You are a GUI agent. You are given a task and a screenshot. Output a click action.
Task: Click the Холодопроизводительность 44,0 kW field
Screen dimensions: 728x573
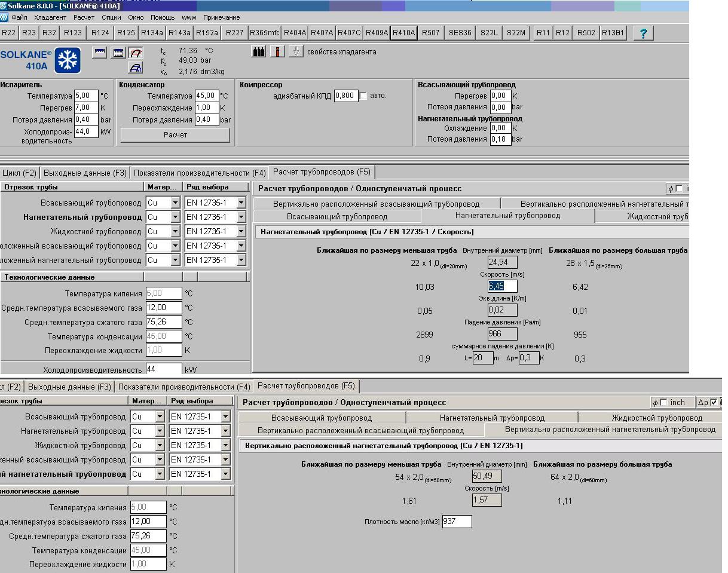86,131
